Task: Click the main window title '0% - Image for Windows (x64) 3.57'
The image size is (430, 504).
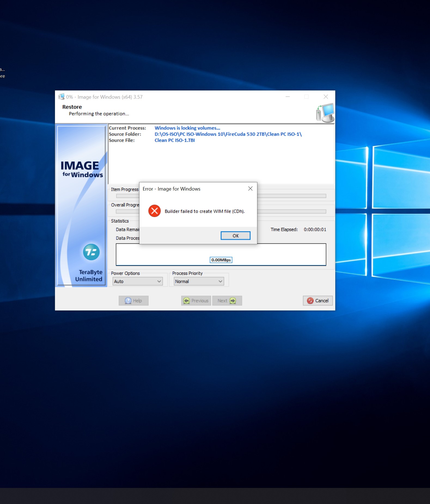Action: (104, 97)
